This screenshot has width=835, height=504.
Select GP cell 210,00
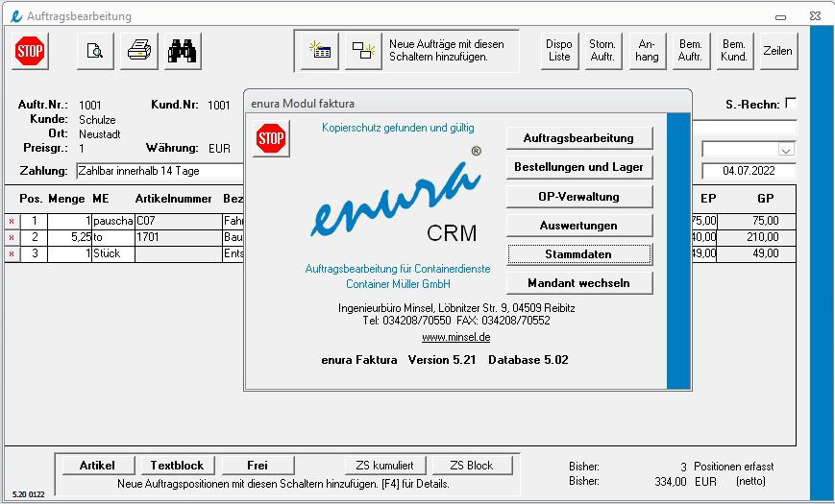(756, 237)
